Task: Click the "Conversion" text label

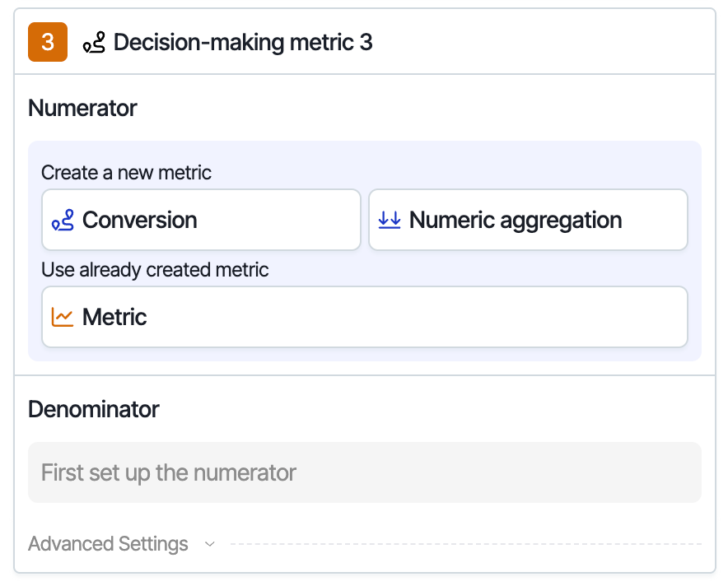Action: tap(140, 220)
